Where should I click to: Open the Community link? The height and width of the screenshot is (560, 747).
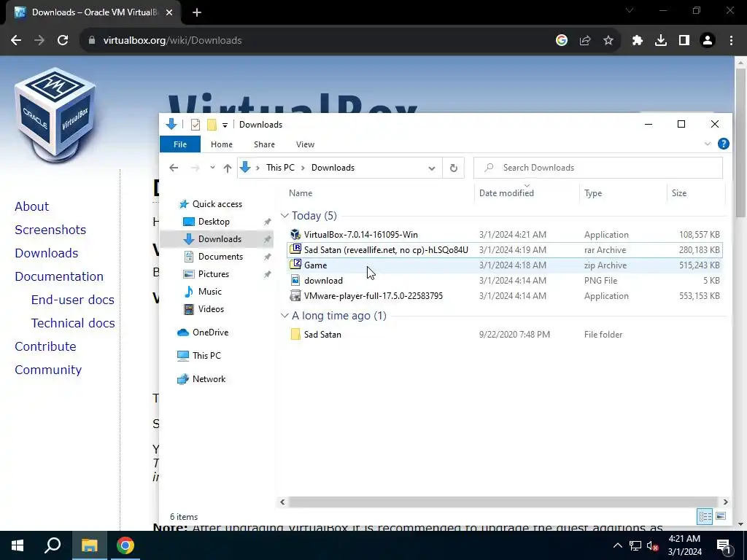48,370
